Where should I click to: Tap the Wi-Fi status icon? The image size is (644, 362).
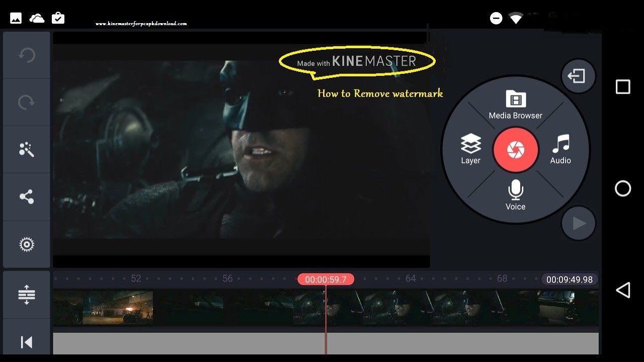(x=516, y=19)
